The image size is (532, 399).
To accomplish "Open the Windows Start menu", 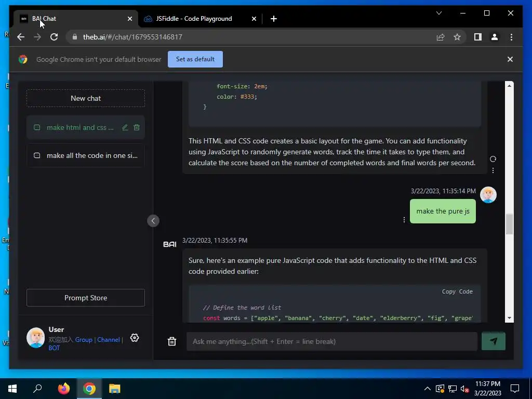I will 12,389.
